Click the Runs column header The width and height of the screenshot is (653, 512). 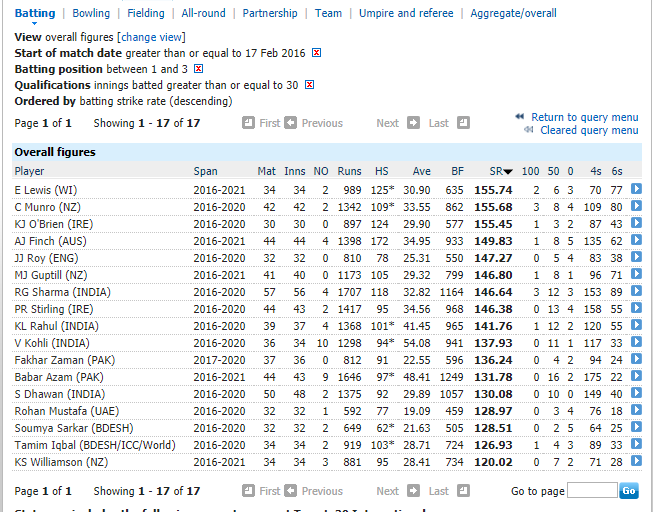point(349,171)
